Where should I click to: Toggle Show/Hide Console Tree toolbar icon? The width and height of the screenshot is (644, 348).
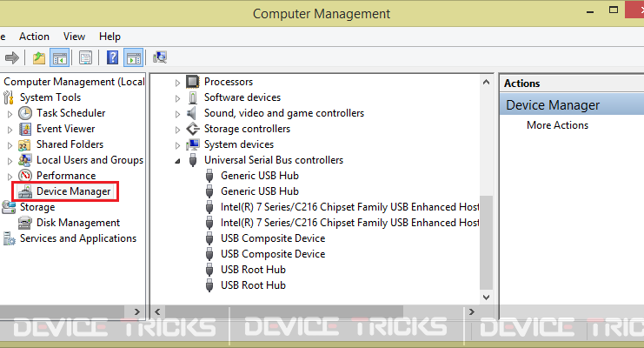59,57
